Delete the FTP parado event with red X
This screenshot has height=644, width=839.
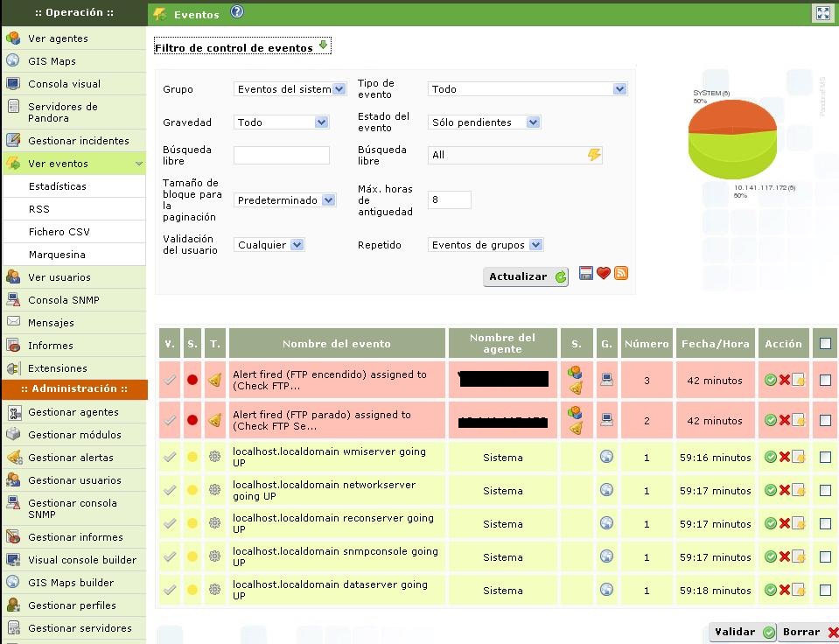(x=785, y=421)
